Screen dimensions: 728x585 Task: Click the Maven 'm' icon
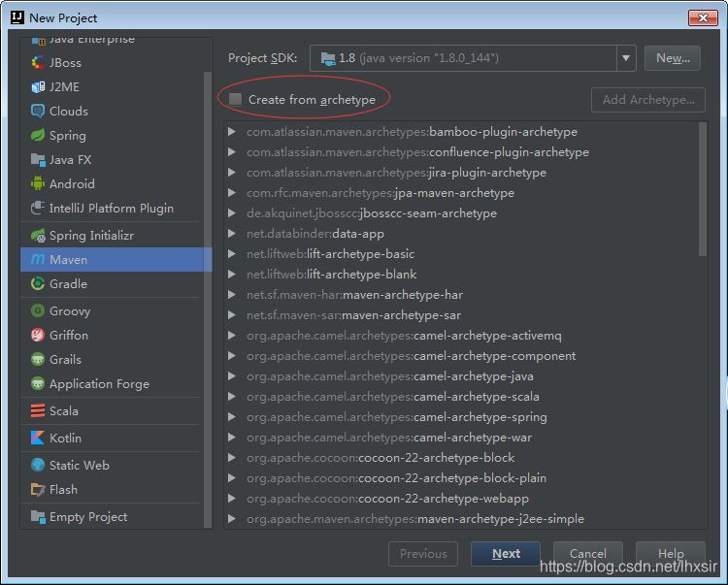coord(38,259)
